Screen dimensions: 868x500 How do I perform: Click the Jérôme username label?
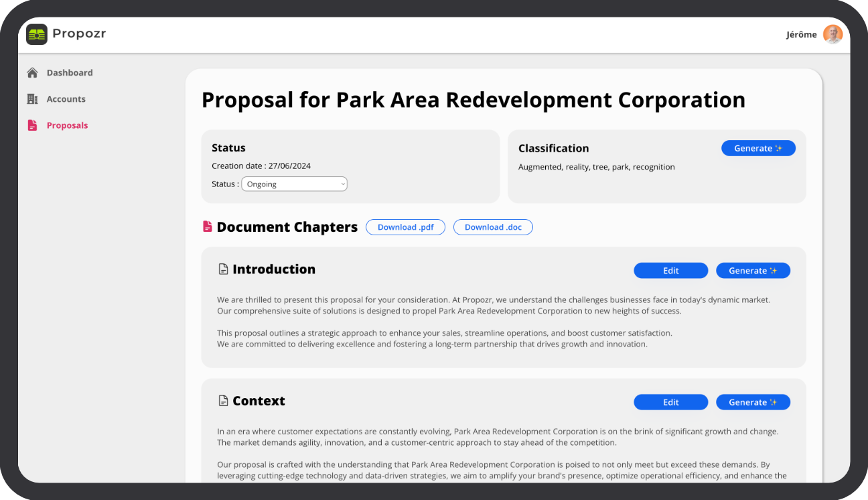pyautogui.click(x=801, y=35)
